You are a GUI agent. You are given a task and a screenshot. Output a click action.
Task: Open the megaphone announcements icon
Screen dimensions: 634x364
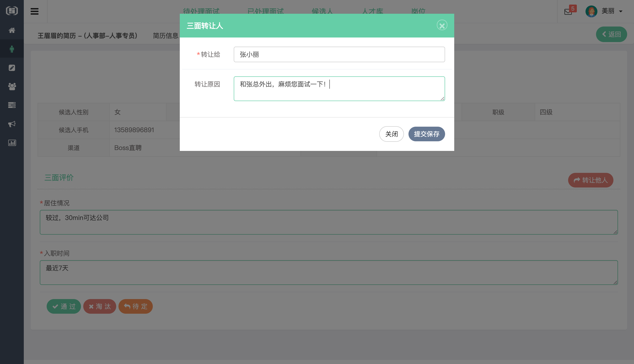[x=12, y=124]
